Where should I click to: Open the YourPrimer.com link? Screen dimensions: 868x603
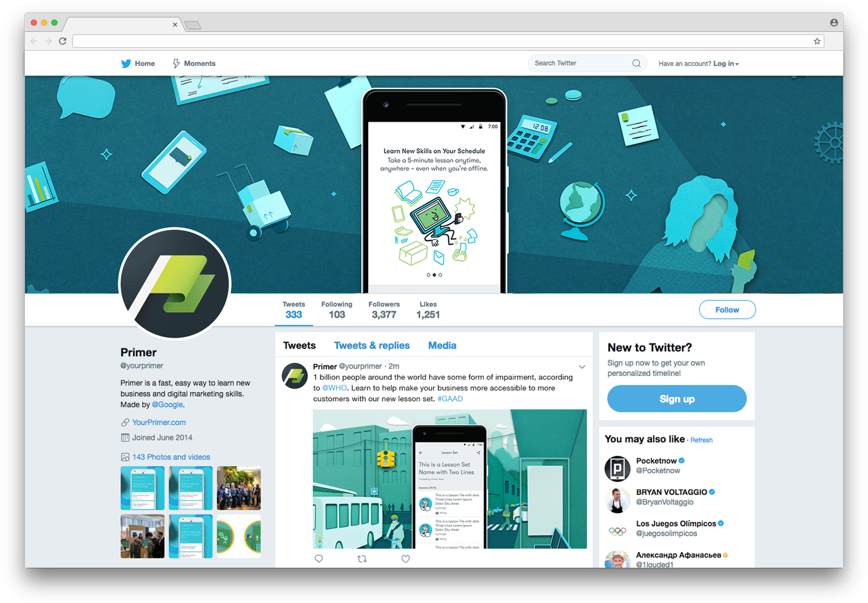159,422
